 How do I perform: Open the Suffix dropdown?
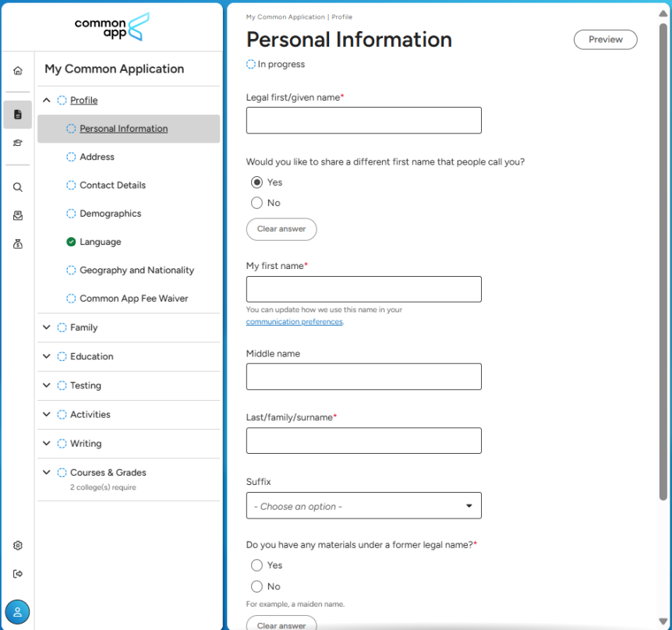(x=363, y=506)
